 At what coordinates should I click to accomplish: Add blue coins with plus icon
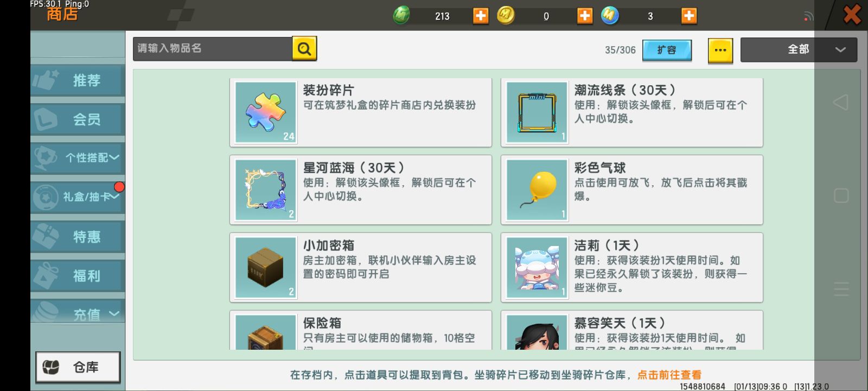coord(688,16)
